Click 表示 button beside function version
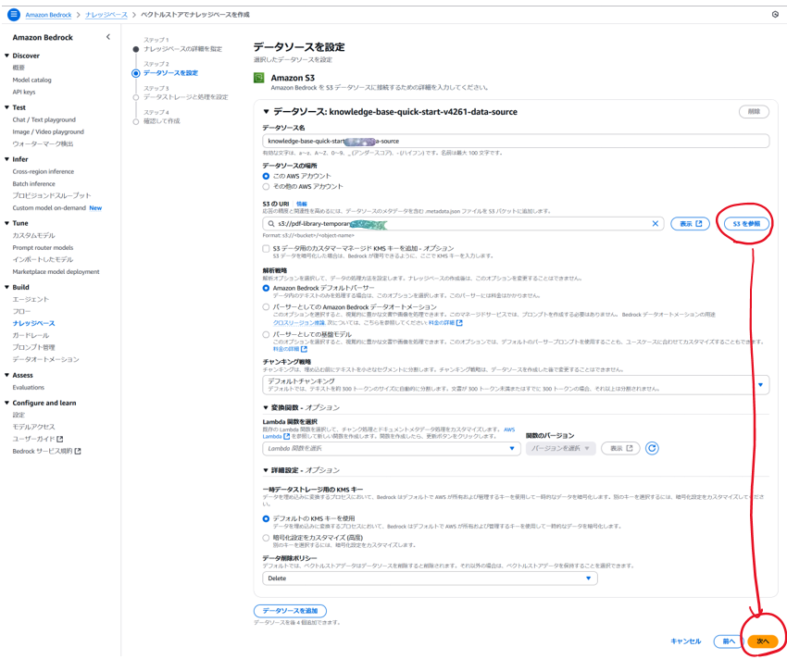 pos(621,448)
